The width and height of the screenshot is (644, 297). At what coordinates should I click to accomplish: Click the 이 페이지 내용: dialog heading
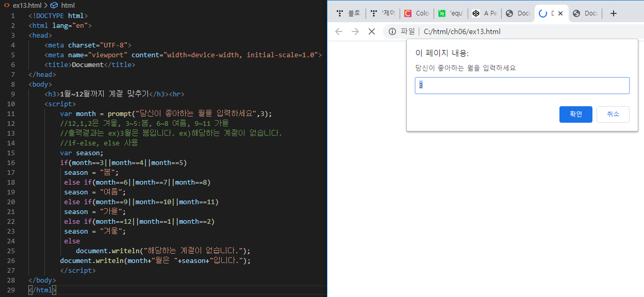tap(442, 53)
